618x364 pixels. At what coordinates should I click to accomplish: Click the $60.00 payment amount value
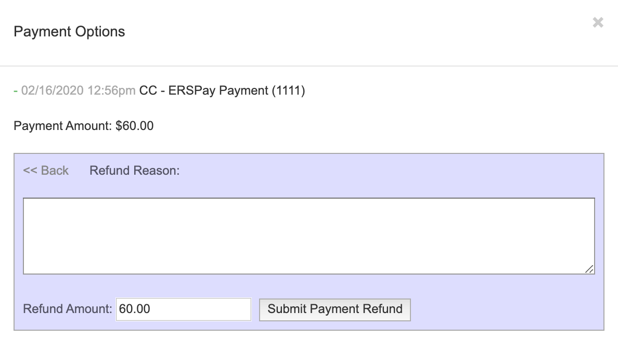[134, 126]
